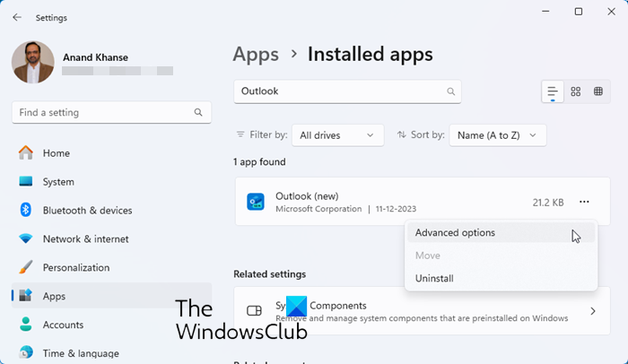Click the System monitor icon
This screenshot has height=364, width=628.
tap(26, 181)
